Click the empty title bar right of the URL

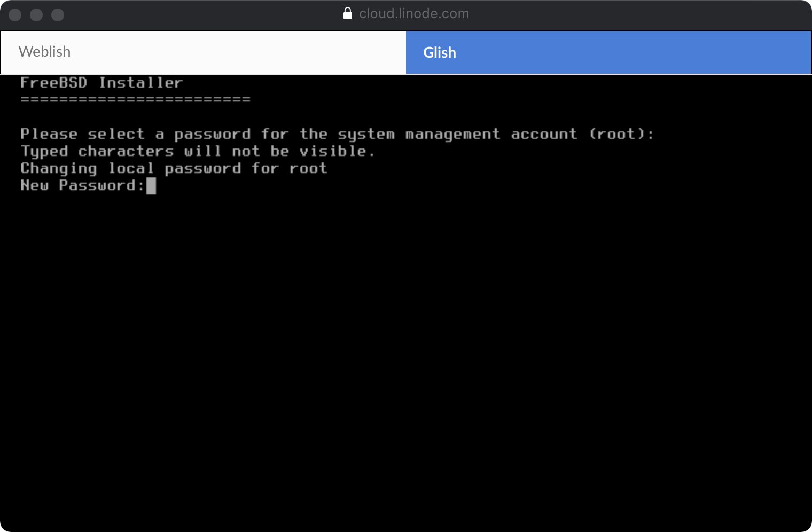(641, 15)
